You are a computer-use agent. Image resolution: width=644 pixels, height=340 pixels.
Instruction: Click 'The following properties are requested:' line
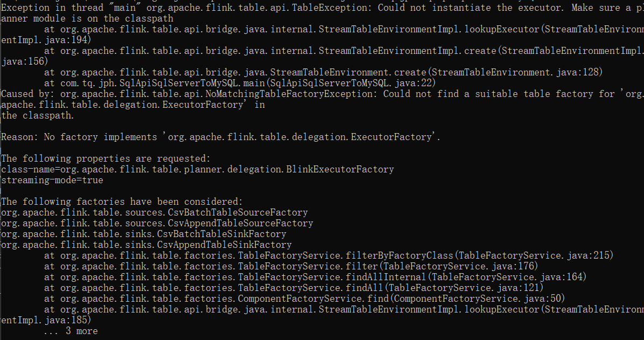click(106, 158)
